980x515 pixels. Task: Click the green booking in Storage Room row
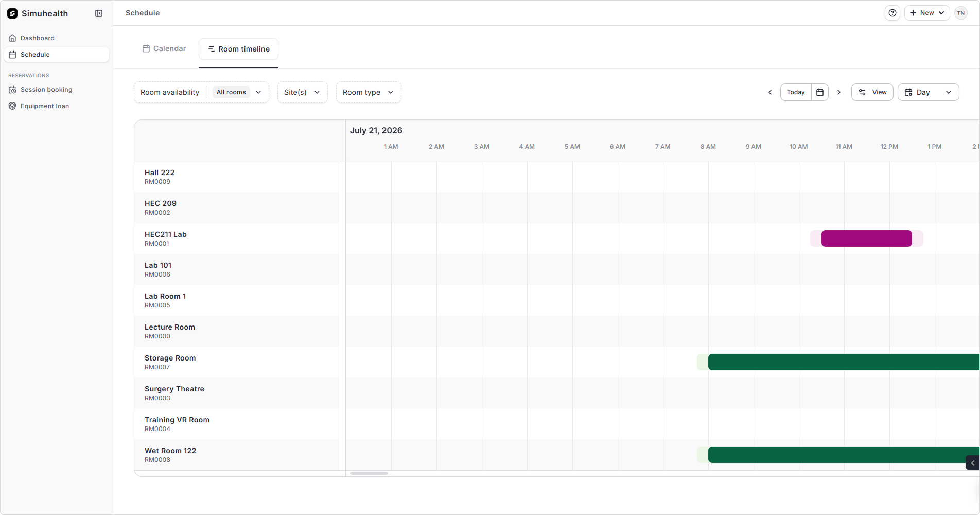[x=844, y=362]
